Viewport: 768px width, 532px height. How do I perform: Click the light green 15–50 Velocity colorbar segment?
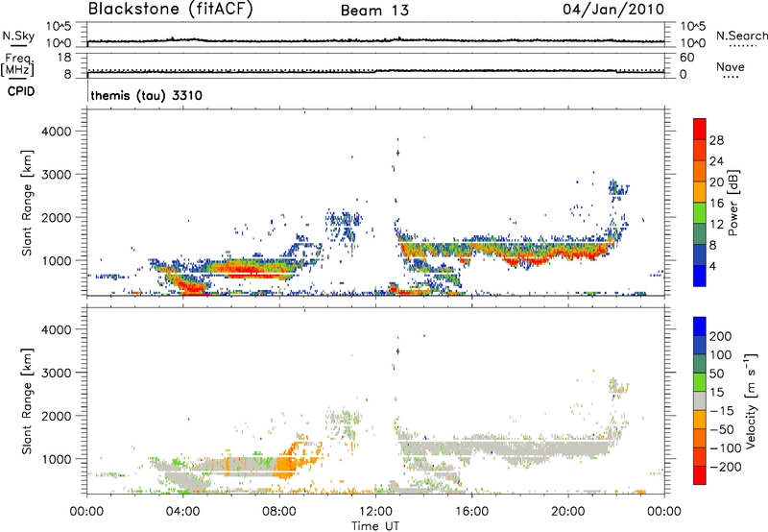point(700,382)
